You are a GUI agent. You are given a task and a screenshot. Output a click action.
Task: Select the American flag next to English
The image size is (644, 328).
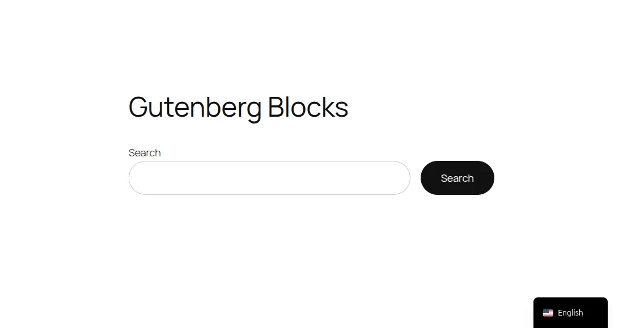point(548,313)
